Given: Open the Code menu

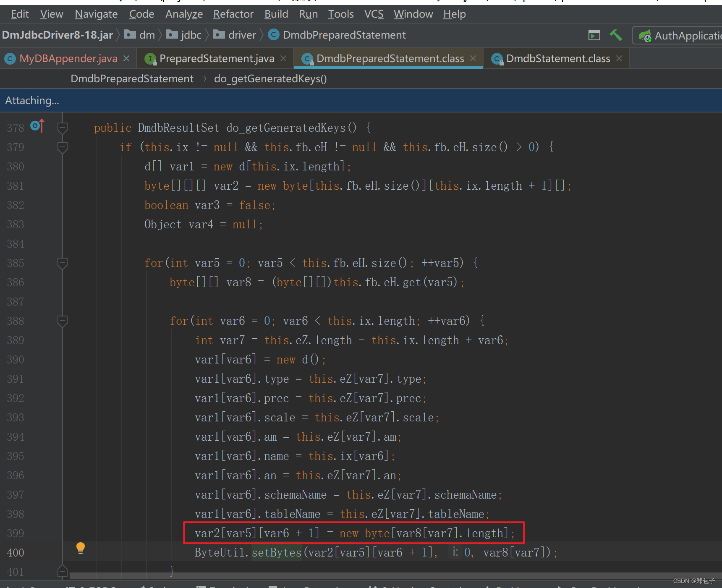Looking at the screenshot, I should [141, 14].
